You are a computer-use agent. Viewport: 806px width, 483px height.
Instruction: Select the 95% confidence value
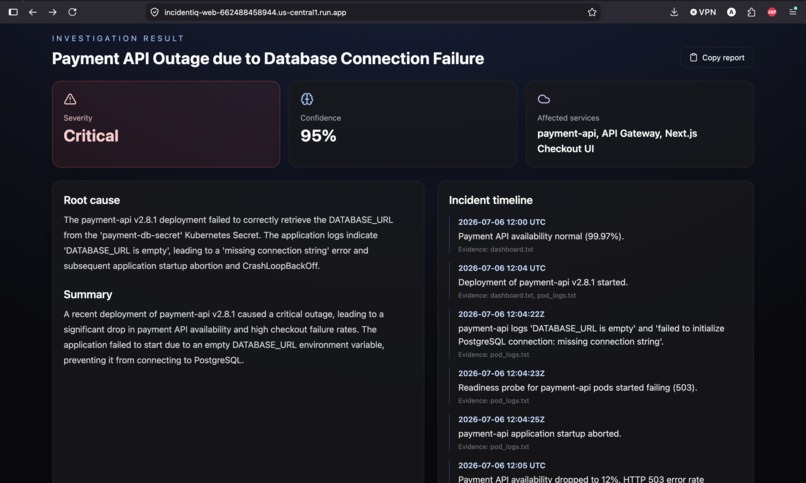click(x=318, y=136)
